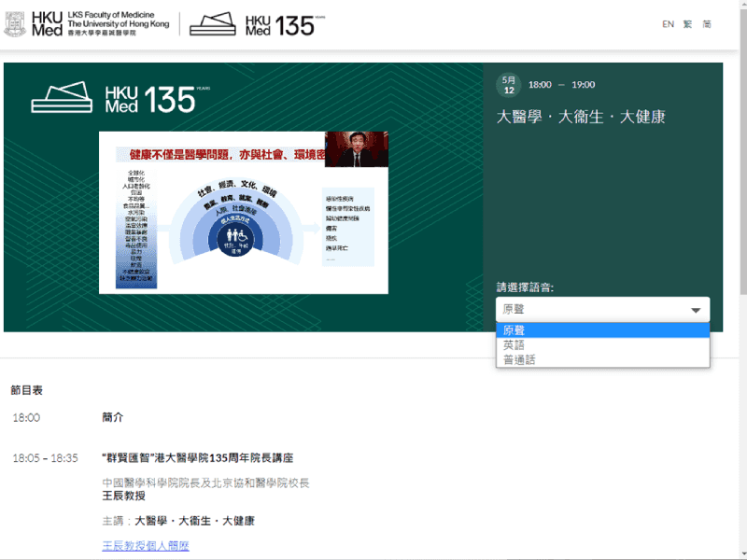The height and width of the screenshot is (560, 747).
Task: Click the 港大醫學院135周年院長講座 title
Action: (x=198, y=458)
